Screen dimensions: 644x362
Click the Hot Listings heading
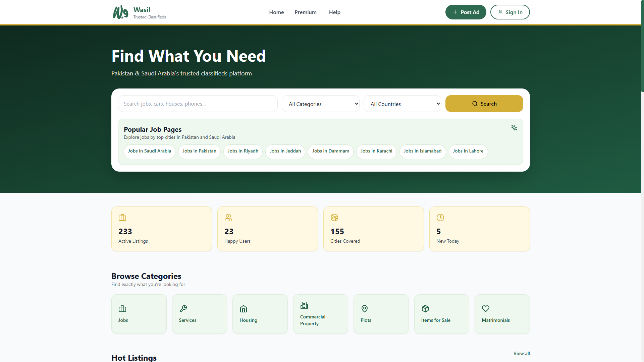[134, 358]
